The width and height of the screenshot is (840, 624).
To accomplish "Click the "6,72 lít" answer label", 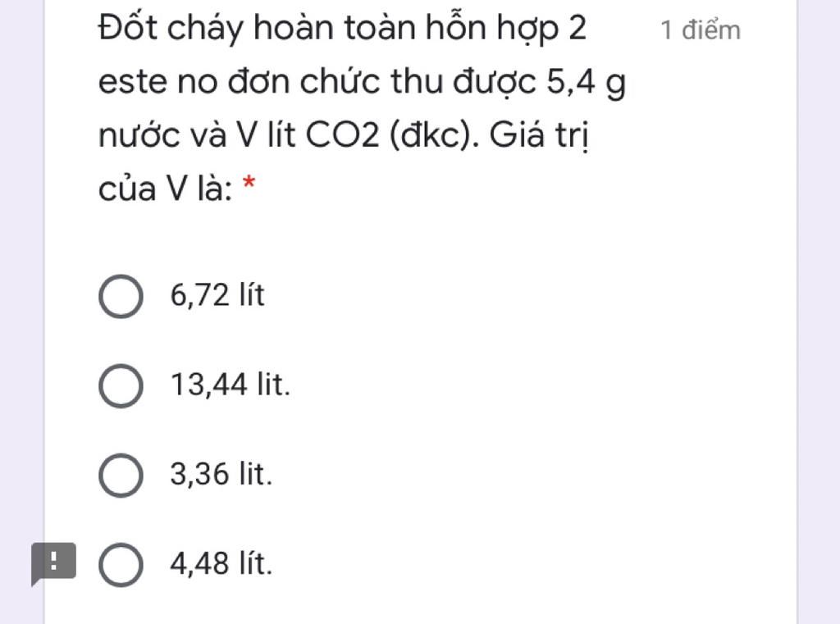I will point(217,295).
